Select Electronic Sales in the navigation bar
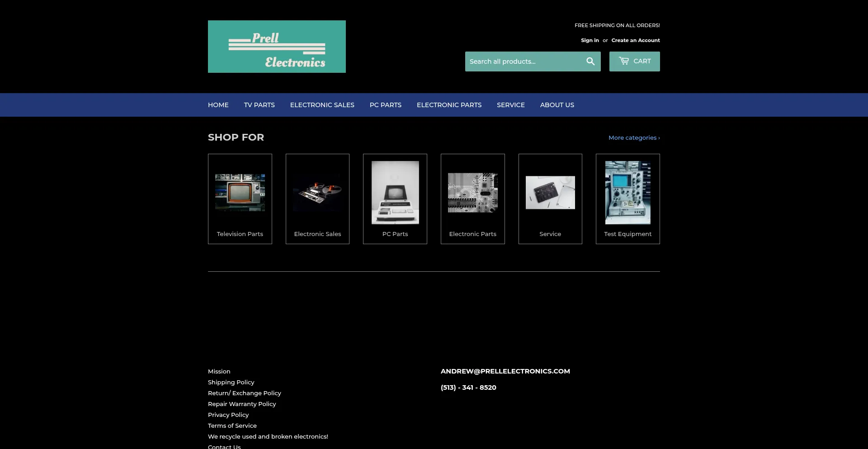Viewport: 868px width, 449px height. (322, 105)
